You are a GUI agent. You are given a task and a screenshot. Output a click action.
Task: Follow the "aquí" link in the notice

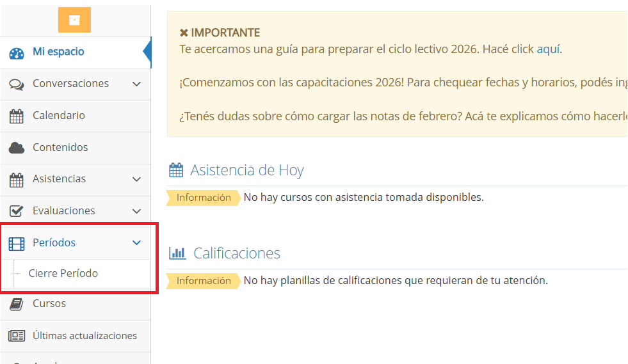coord(548,49)
